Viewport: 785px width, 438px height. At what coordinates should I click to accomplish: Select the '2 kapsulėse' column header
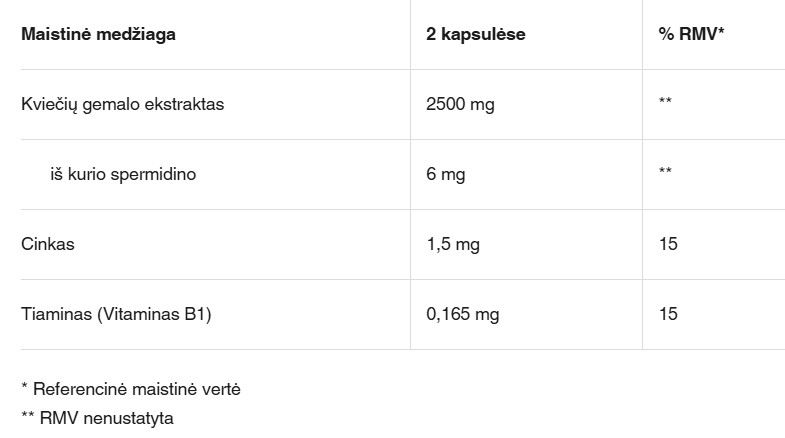(x=475, y=34)
